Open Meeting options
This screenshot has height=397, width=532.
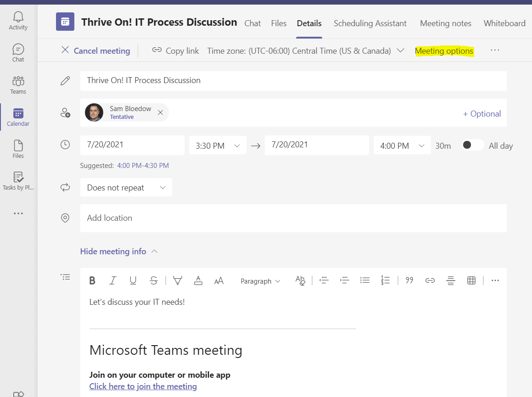444,51
